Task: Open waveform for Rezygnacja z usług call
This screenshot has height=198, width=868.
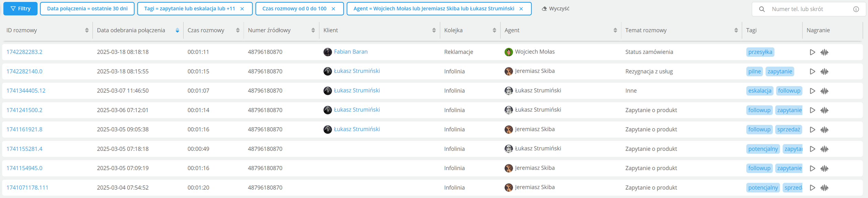Action: pos(824,71)
